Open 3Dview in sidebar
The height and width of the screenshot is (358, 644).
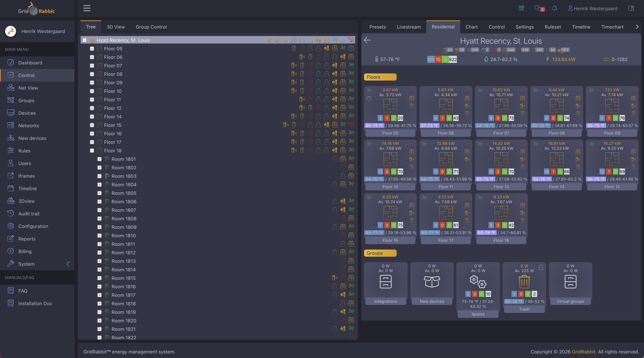coord(37,201)
